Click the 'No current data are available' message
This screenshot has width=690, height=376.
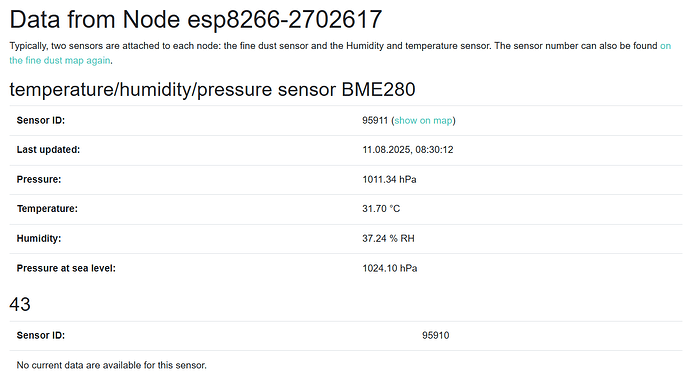pos(111,365)
